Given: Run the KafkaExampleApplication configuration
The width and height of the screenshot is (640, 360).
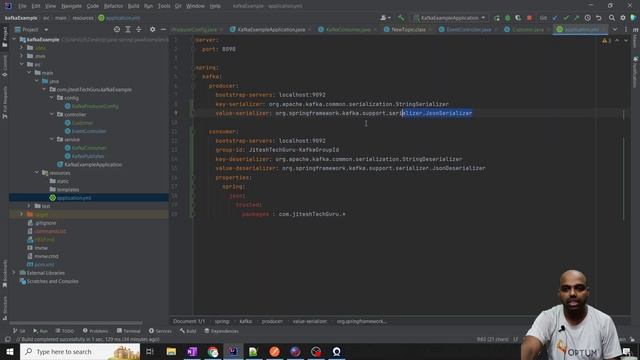Looking at the screenshot, I should point(497,18).
